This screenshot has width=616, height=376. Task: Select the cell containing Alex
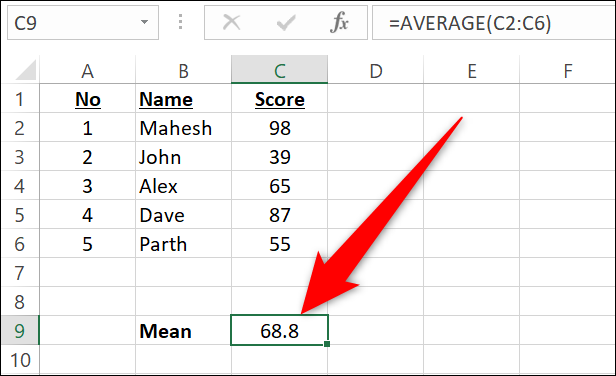point(183,185)
